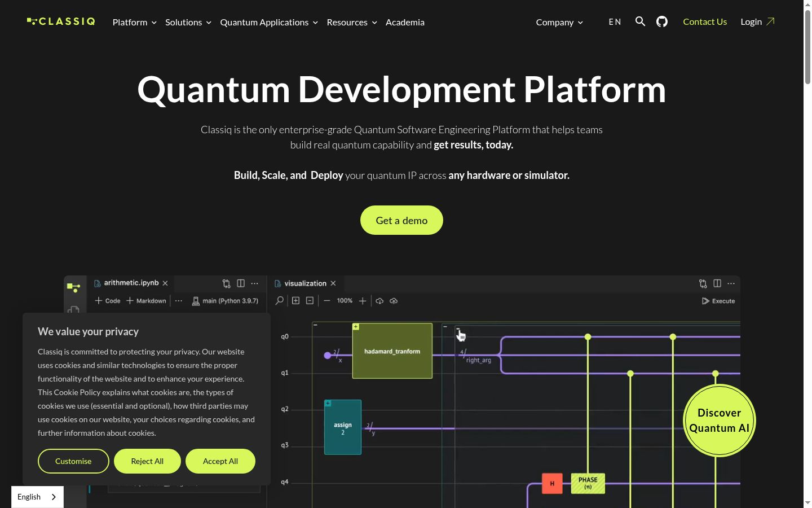Viewport: 812px width, 508px height.
Task: Click the cloud upload icon
Action: (x=394, y=301)
